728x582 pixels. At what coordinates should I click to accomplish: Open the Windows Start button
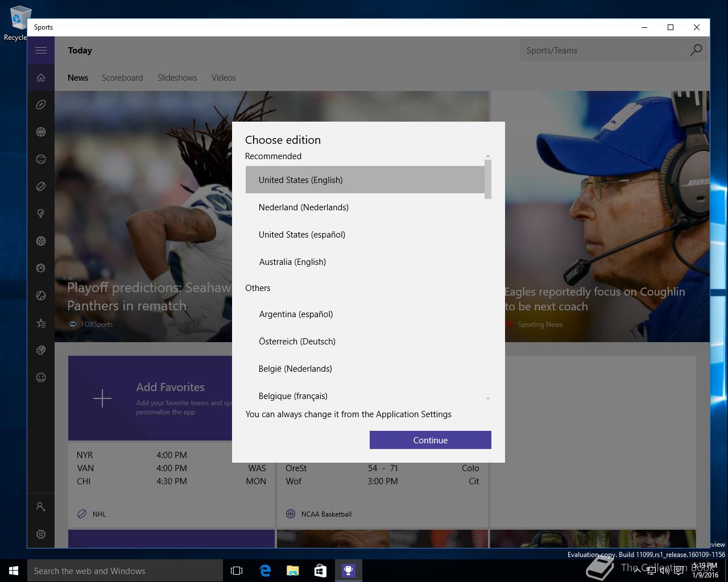(x=14, y=571)
